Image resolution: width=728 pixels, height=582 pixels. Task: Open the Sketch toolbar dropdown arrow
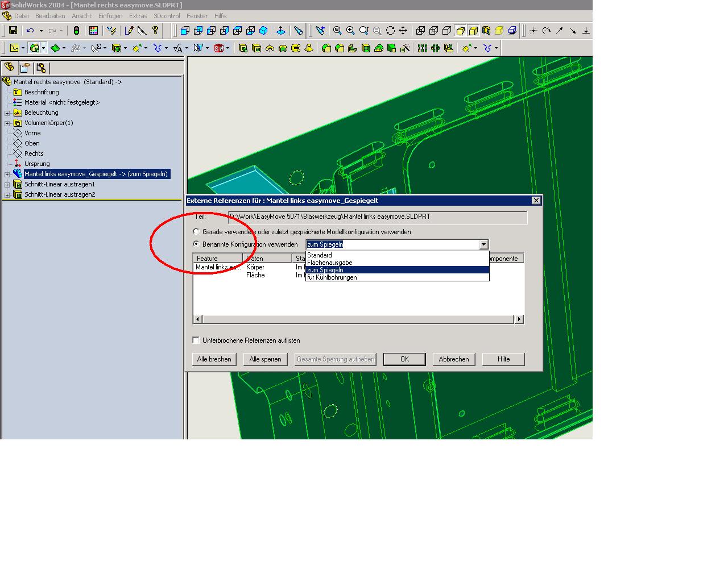pos(23,48)
